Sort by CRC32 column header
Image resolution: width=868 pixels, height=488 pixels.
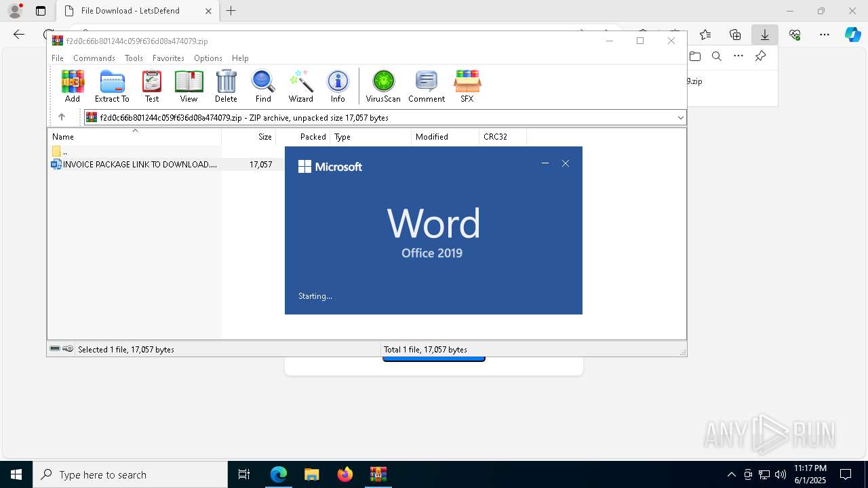coord(502,137)
